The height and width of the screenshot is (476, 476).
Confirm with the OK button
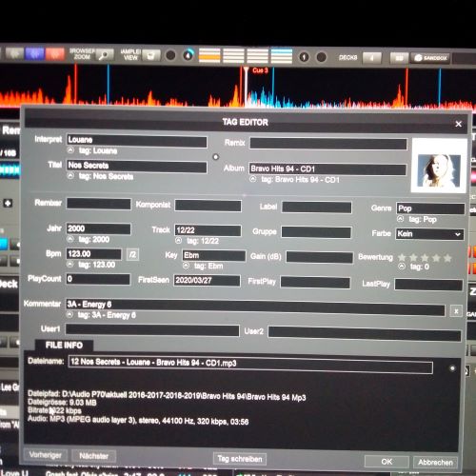pyautogui.click(x=387, y=462)
